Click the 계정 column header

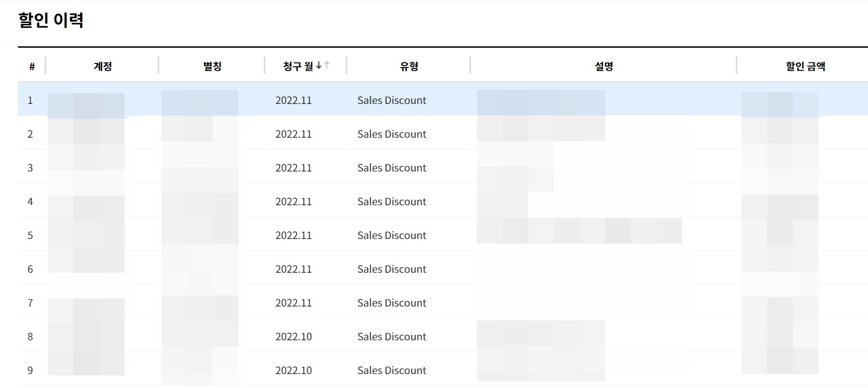point(103,66)
